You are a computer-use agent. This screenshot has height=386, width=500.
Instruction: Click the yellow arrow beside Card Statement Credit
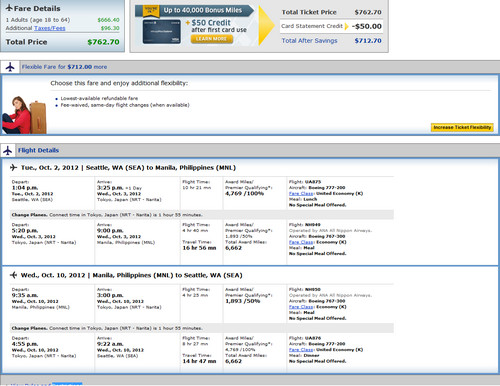click(346, 26)
